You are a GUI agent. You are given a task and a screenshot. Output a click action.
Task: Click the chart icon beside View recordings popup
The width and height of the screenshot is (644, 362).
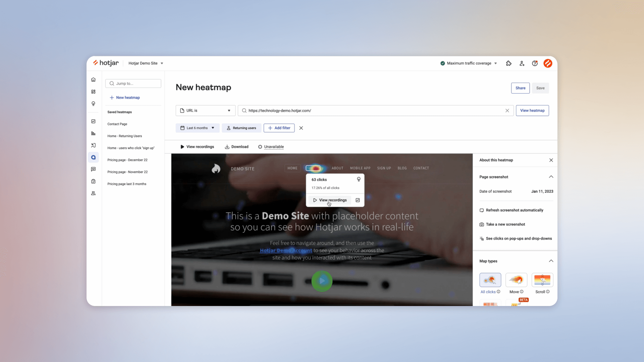click(x=358, y=200)
